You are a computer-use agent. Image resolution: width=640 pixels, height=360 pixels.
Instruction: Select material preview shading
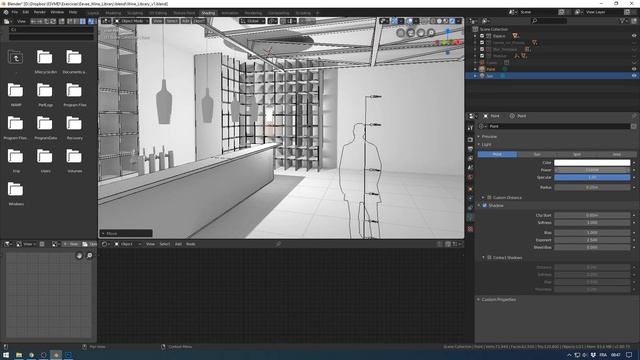pos(446,21)
